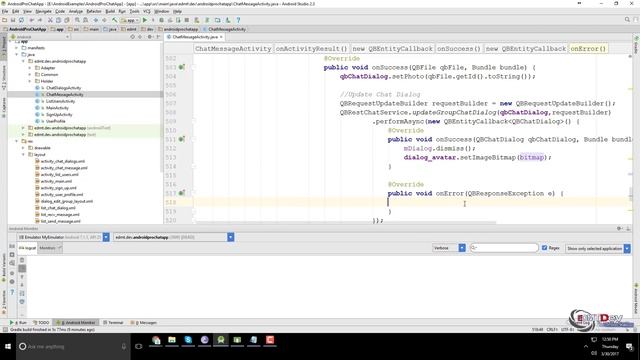The image size is (640, 360).
Task: Toggle the Structure tool window stripe
Action: (x=3, y=78)
